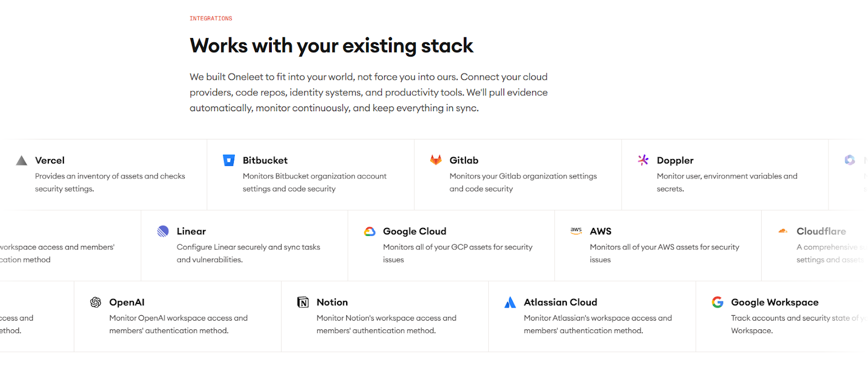
Task: Click the OpenAI logo icon
Action: [95, 302]
